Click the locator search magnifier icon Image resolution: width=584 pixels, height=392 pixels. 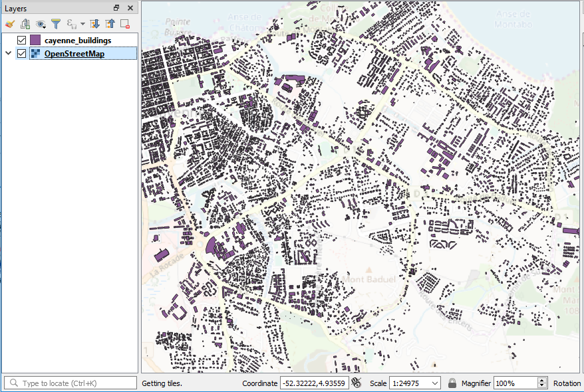(12, 383)
